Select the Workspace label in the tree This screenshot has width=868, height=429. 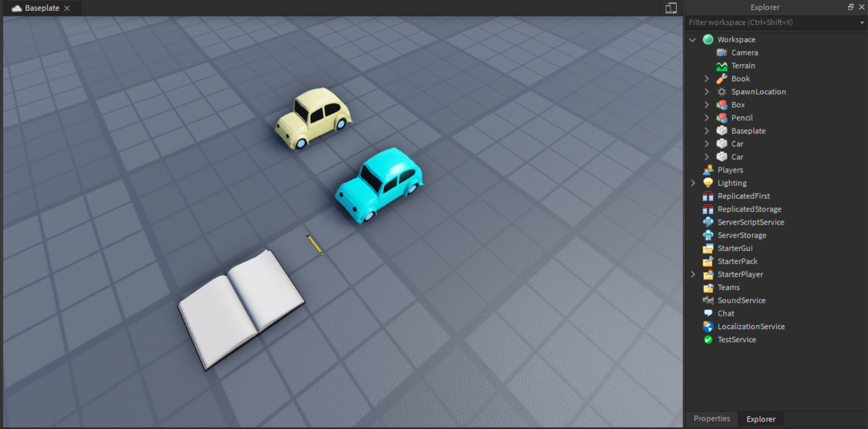(736, 40)
